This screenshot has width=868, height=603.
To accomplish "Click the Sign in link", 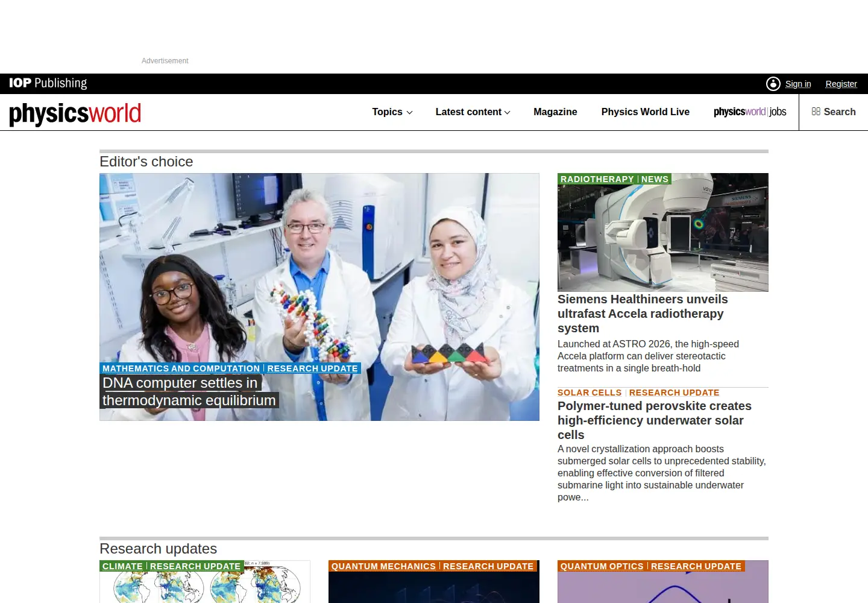I will (798, 84).
